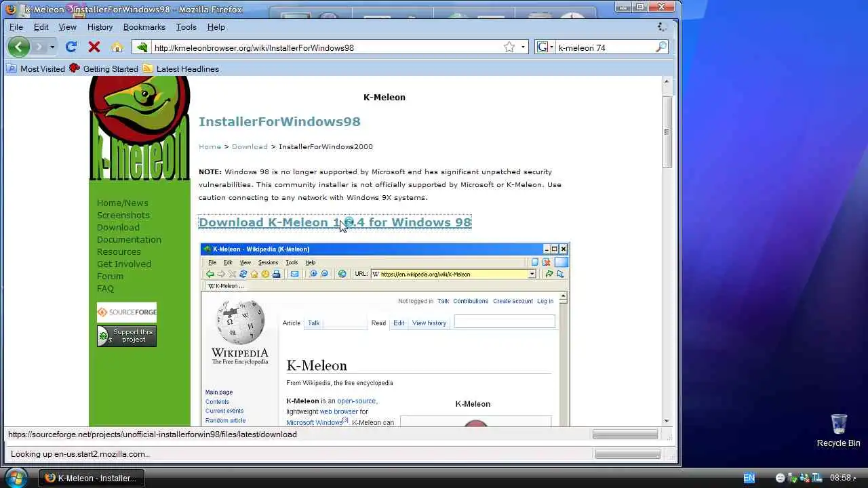
Task: Click the TL tray icon
Action: point(817,478)
